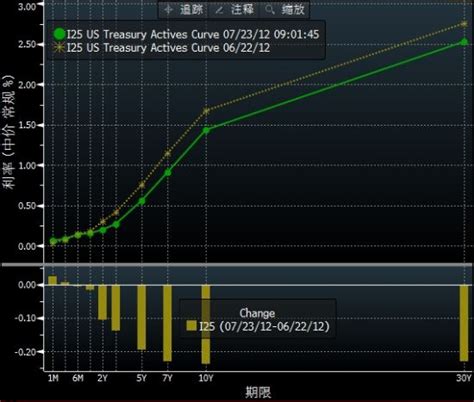The image size is (474, 402).
Task: Click the 1M positive change bar
Action: pyautogui.click(x=53, y=280)
